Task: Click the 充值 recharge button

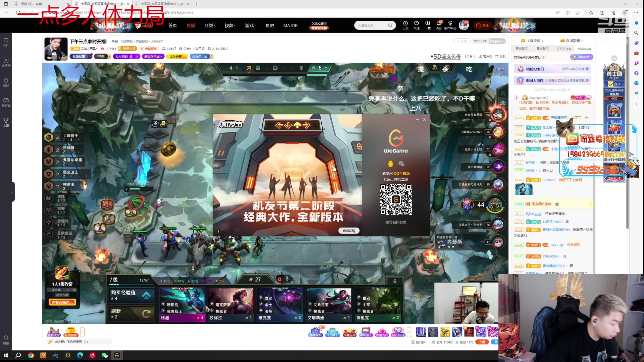Action: click(482, 342)
